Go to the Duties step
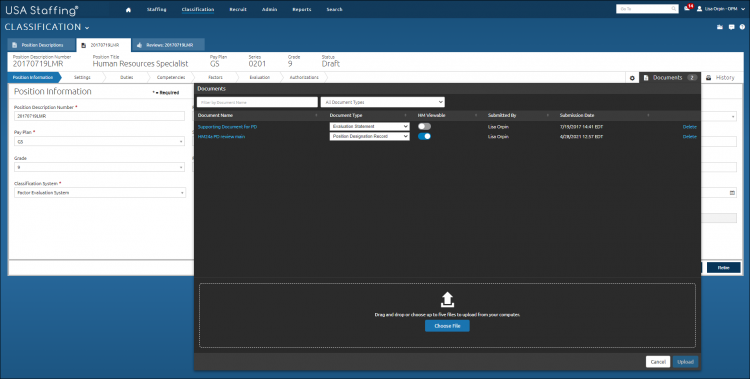The height and width of the screenshot is (379, 750). [127, 78]
